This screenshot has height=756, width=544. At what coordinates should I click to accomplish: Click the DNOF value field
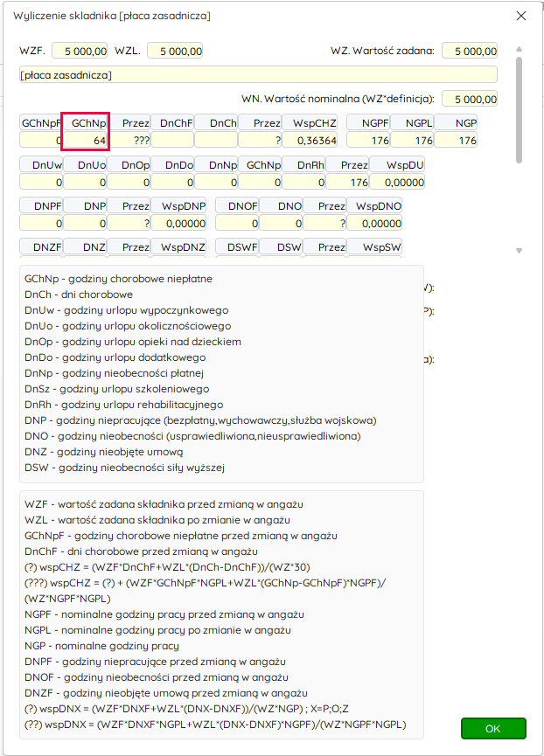[x=237, y=223]
